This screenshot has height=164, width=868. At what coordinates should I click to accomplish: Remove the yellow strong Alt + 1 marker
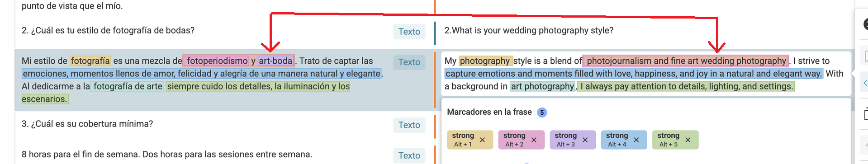pyautogui.click(x=482, y=140)
